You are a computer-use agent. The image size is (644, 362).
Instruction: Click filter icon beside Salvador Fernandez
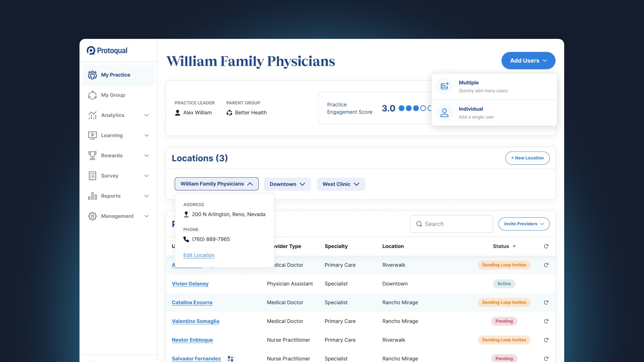pos(230,359)
